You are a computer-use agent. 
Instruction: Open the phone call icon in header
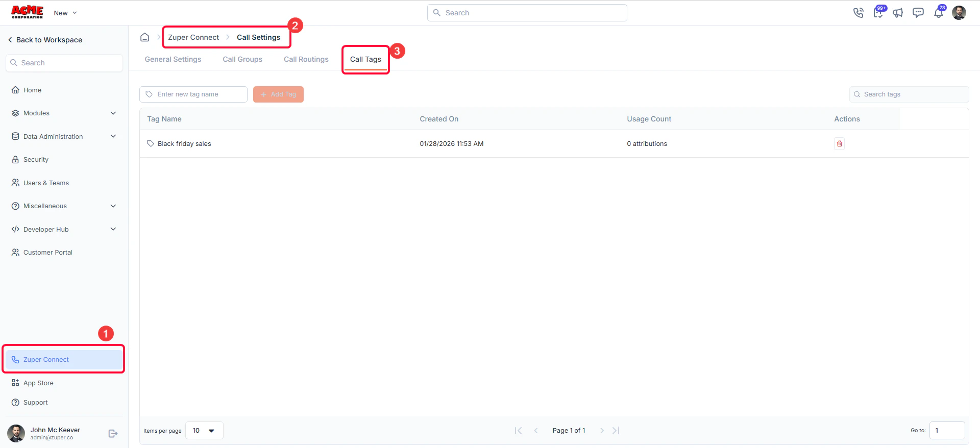click(858, 13)
